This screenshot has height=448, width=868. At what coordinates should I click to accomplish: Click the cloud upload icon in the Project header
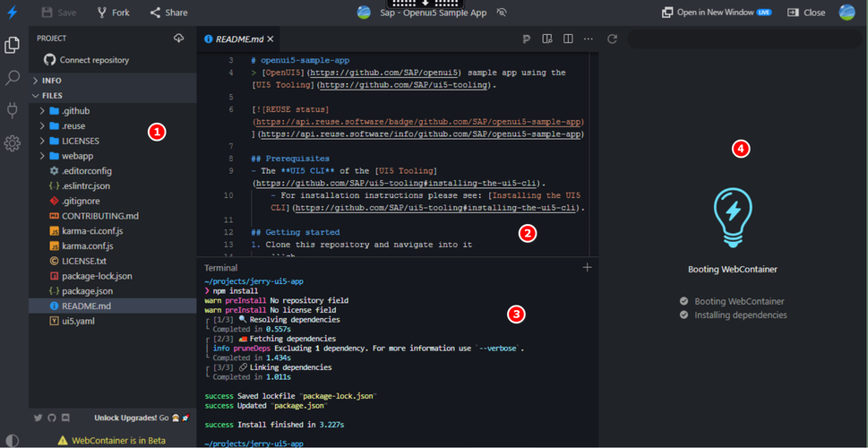click(x=179, y=39)
